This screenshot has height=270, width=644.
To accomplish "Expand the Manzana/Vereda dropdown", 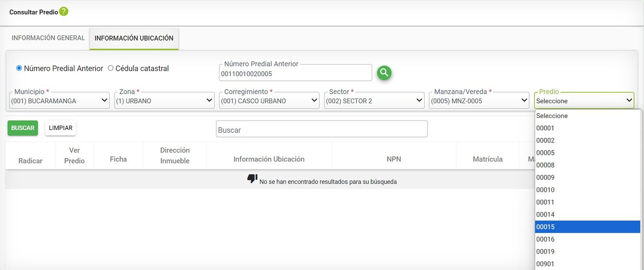I will (479, 101).
